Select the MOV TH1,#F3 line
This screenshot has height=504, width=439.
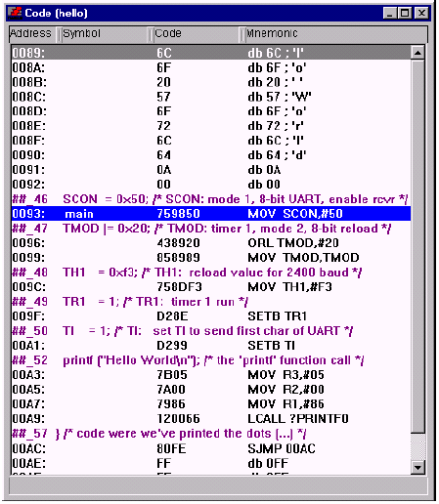211,287
